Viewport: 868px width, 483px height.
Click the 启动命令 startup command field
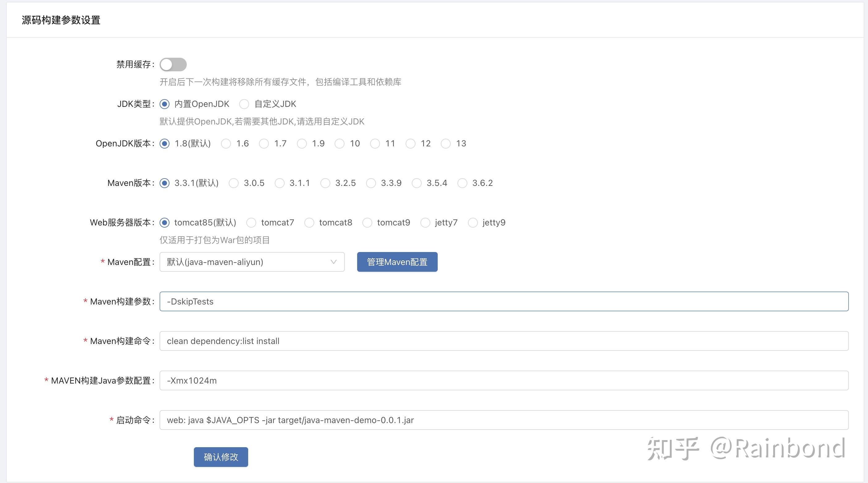click(472, 420)
